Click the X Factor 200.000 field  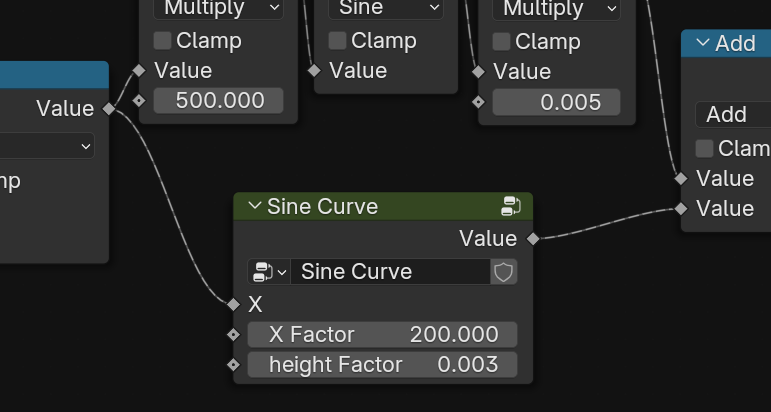382,334
